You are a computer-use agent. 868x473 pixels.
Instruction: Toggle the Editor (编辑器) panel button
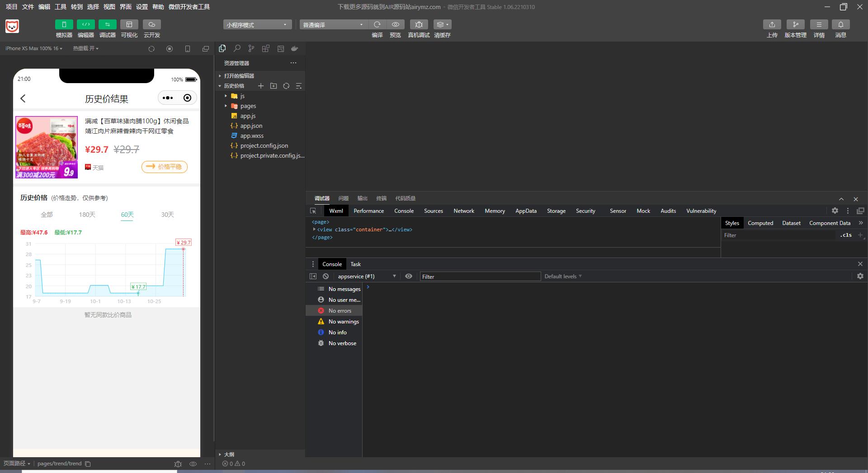point(85,24)
